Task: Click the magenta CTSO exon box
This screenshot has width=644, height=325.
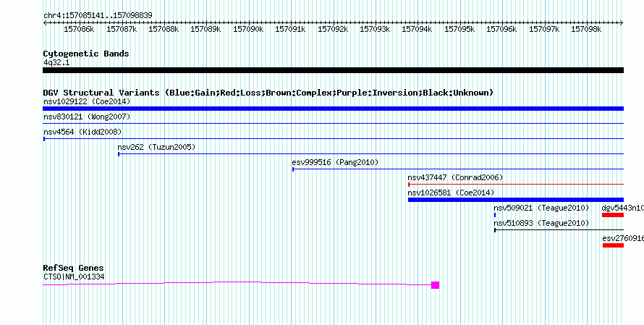Action: coord(436,285)
